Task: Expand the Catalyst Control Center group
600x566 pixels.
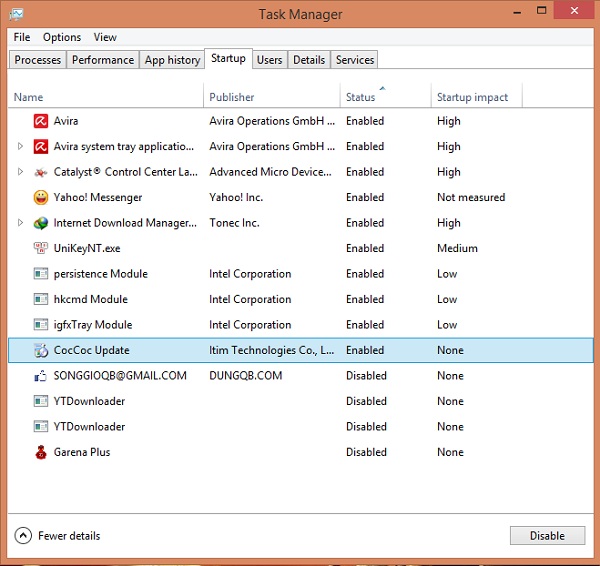Action: pos(21,172)
